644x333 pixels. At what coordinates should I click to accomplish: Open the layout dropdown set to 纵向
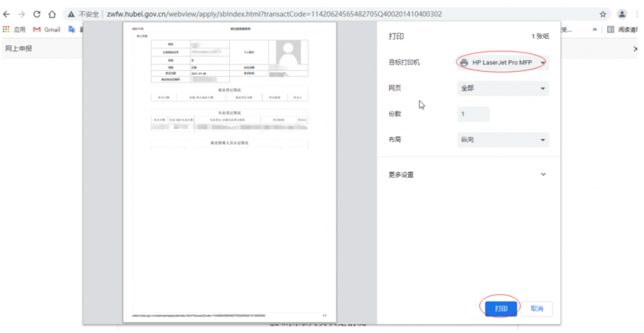(503, 140)
